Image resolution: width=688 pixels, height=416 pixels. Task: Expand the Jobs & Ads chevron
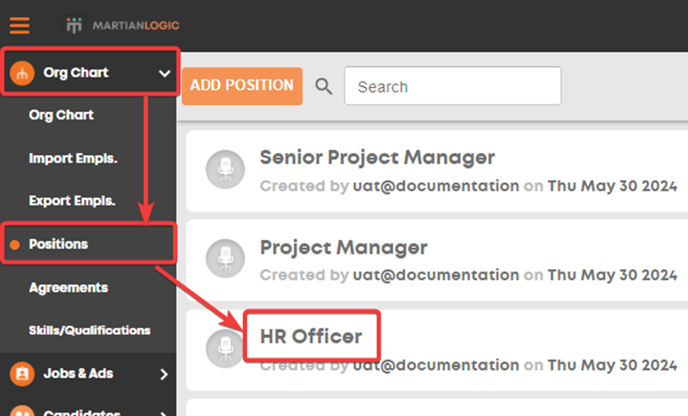click(164, 374)
